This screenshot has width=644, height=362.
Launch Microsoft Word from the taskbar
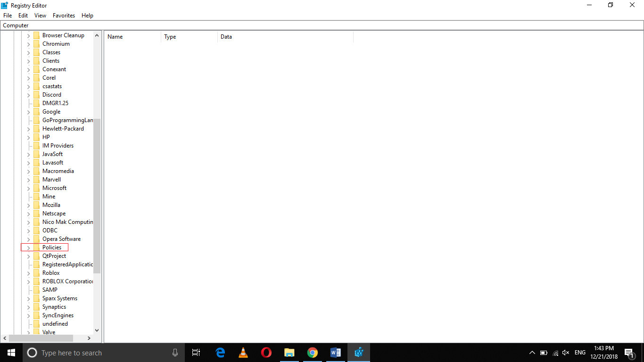336,353
